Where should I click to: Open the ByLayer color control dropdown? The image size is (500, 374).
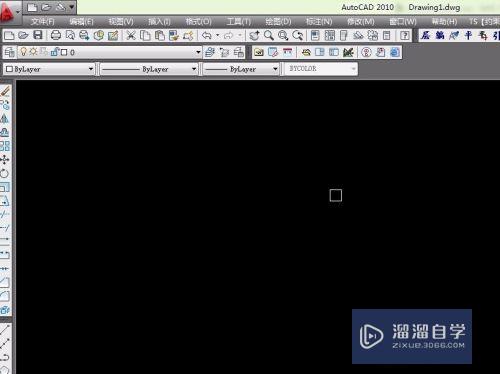[x=49, y=69]
